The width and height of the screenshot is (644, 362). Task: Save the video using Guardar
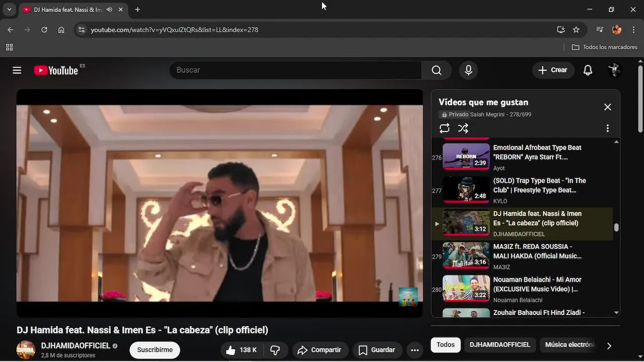pos(376,350)
